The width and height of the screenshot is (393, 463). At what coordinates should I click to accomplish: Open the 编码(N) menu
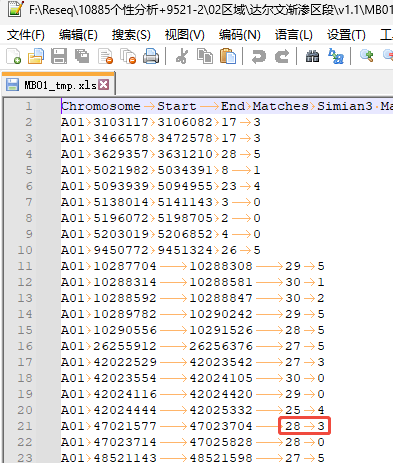point(239,35)
